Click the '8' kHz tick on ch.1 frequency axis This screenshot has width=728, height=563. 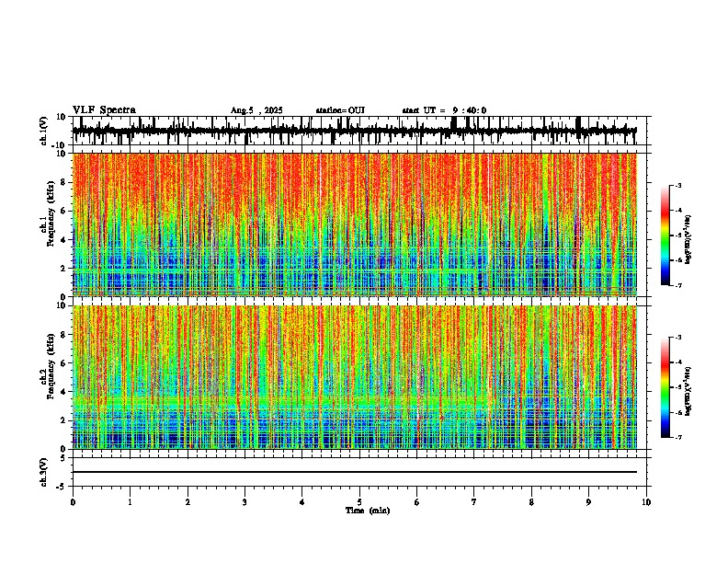click(x=64, y=182)
